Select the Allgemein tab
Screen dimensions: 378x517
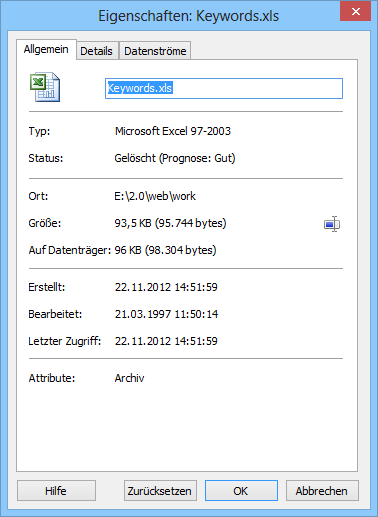(x=46, y=49)
